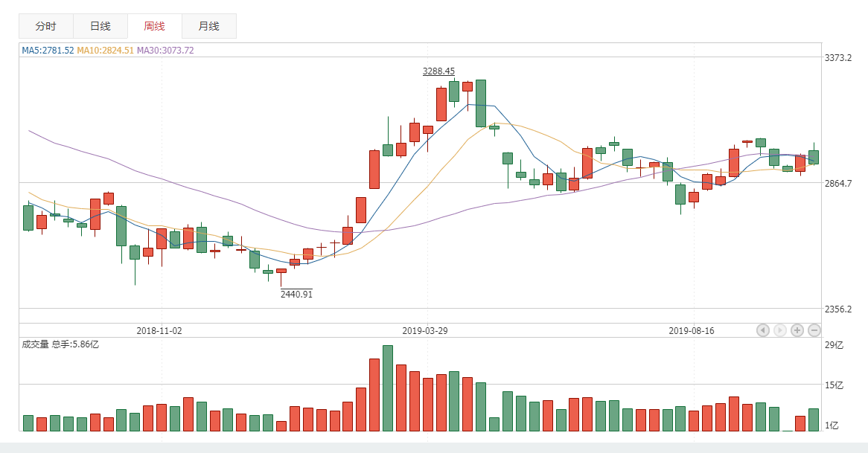Click the 2019-03-29 date marker

coord(425,330)
